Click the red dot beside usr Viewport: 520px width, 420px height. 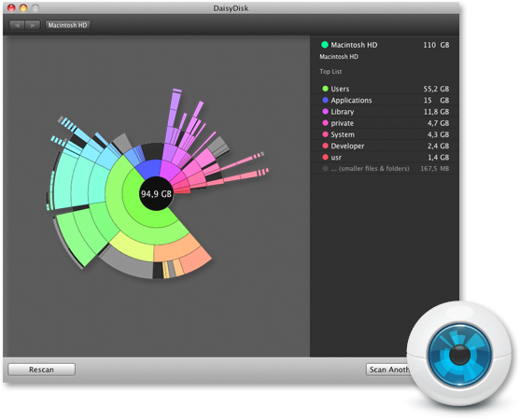click(325, 157)
